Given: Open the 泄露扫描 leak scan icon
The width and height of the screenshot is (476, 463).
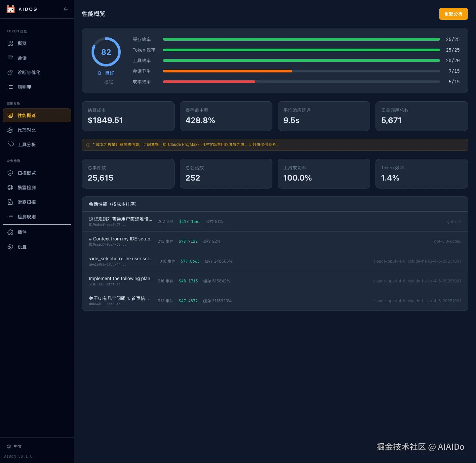Looking at the screenshot, I should [10, 202].
